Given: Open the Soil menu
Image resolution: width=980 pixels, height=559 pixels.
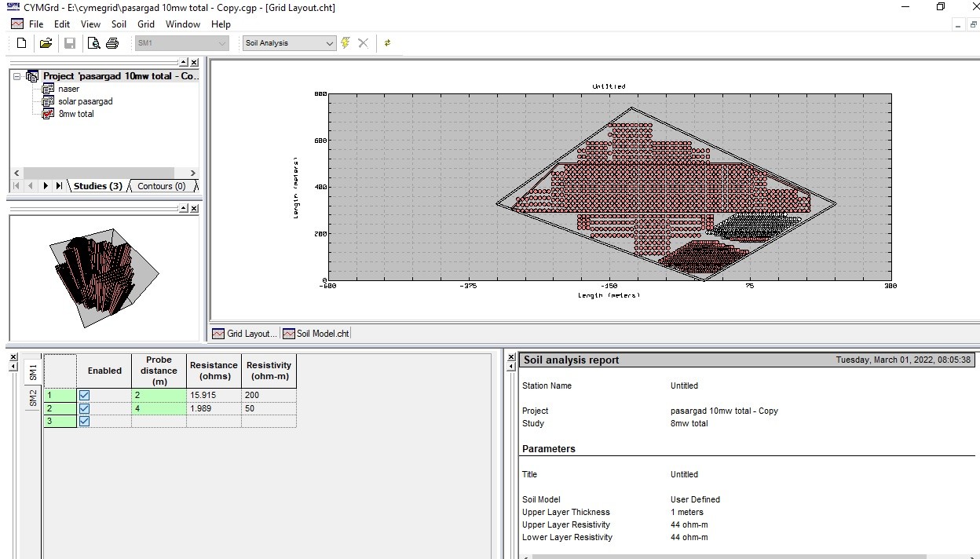Looking at the screenshot, I should 119,24.
